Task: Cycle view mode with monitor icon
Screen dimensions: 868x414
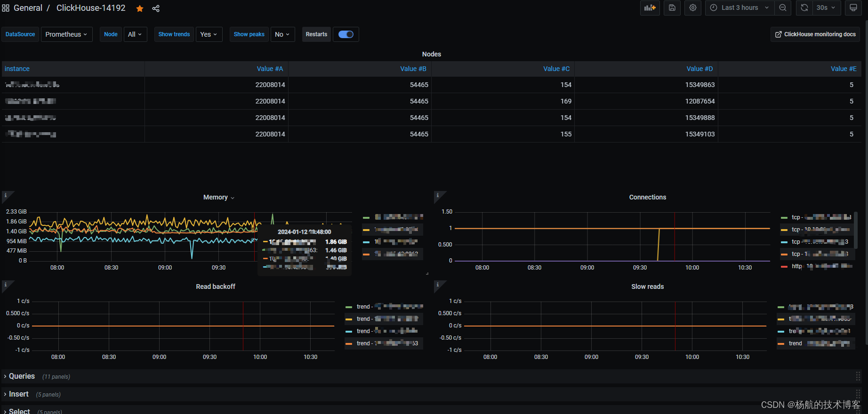Action: pyautogui.click(x=853, y=8)
